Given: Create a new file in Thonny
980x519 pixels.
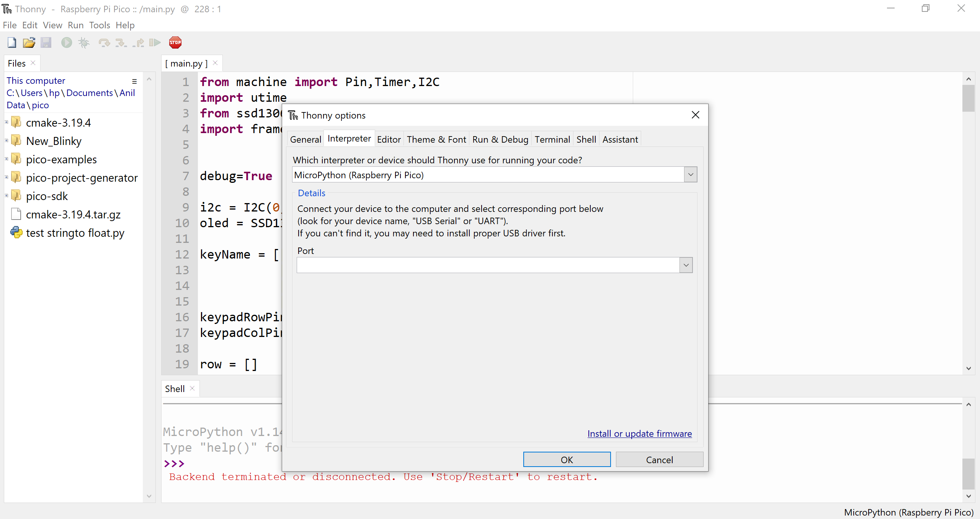Looking at the screenshot, I should click(x=11, y=42).
